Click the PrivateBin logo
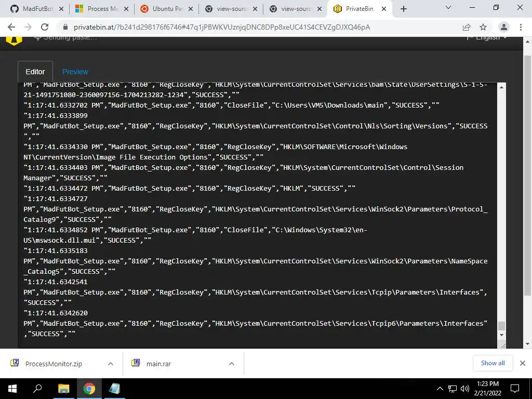The height and width of the screenshot is (399, 532). pyautogui.click(x=14, y=40)
